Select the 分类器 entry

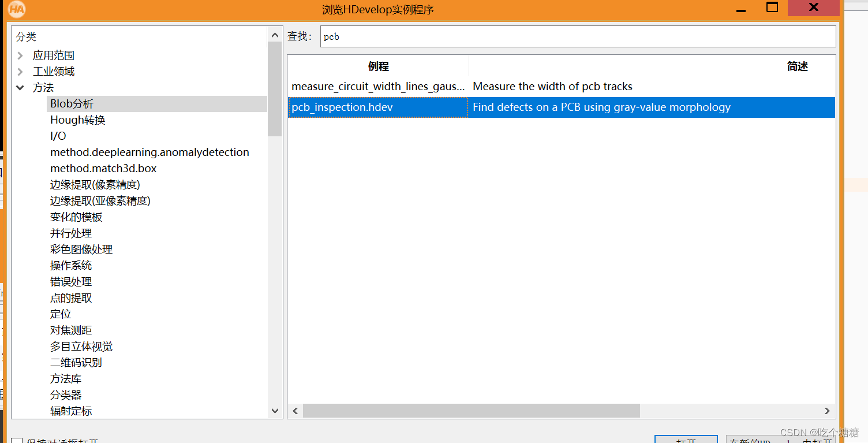click(66, 395)
